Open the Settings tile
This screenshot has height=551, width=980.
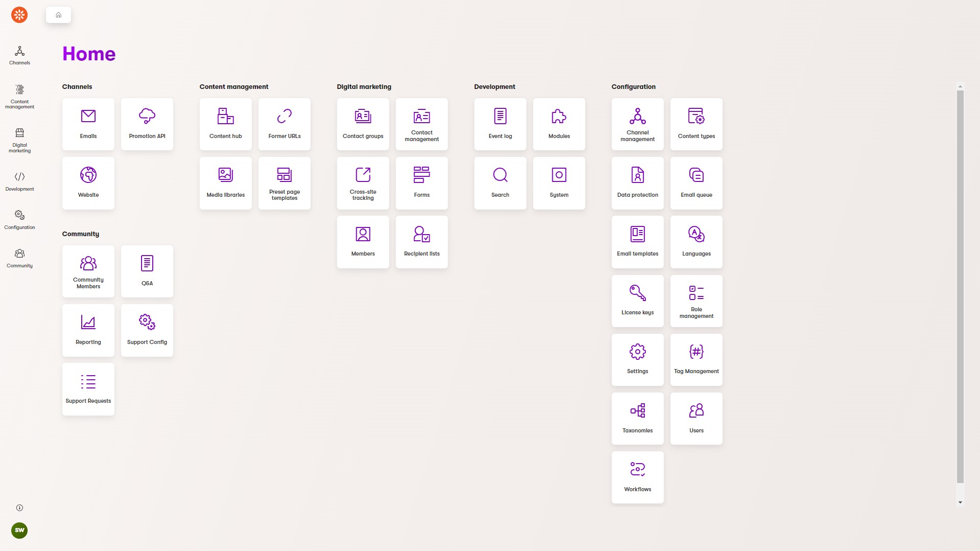click(x=638, y=360)
